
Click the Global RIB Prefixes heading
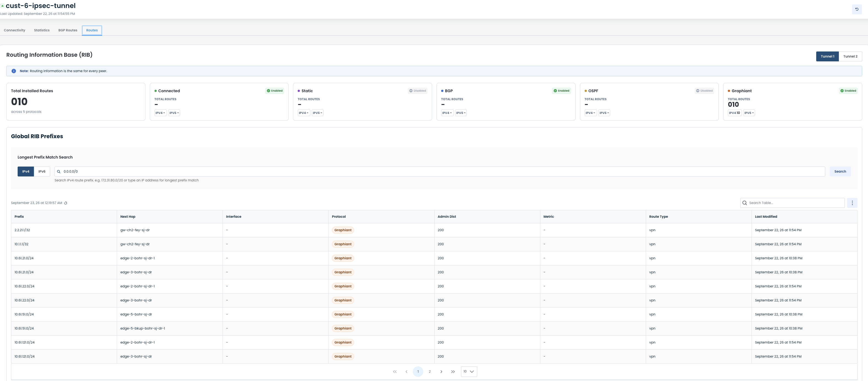37,137
